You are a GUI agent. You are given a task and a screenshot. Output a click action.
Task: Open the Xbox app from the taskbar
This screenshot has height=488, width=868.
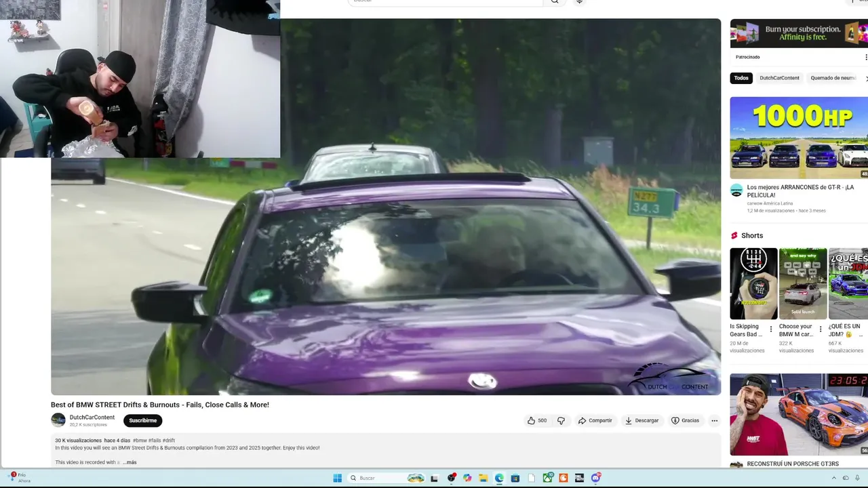click(547, 478)
